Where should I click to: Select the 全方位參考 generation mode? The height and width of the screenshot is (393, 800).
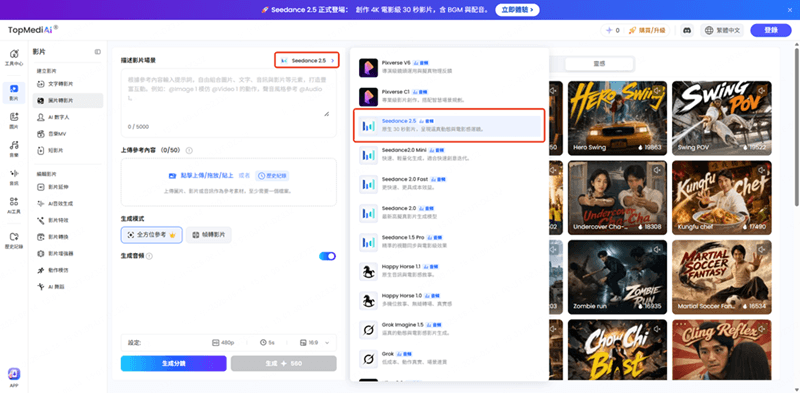pyautogui.click(x=152, y=235)
